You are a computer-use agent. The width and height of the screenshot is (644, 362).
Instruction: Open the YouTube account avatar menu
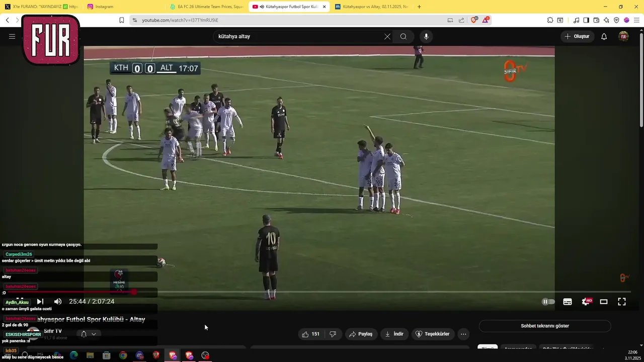[x=623, y=36]
